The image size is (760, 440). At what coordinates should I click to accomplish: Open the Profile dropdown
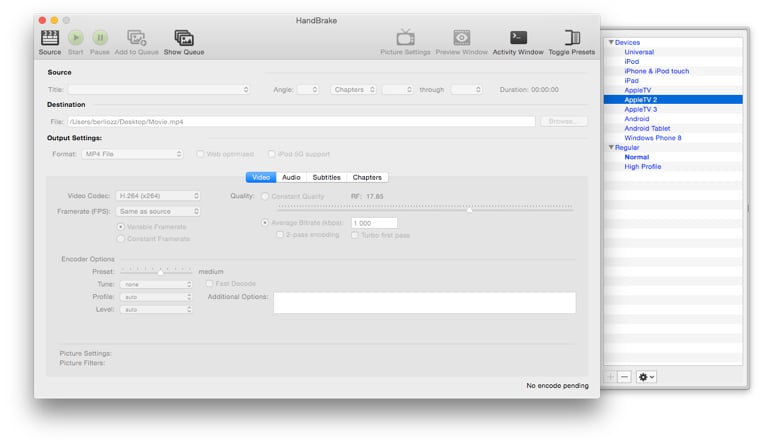coord(156,297)
